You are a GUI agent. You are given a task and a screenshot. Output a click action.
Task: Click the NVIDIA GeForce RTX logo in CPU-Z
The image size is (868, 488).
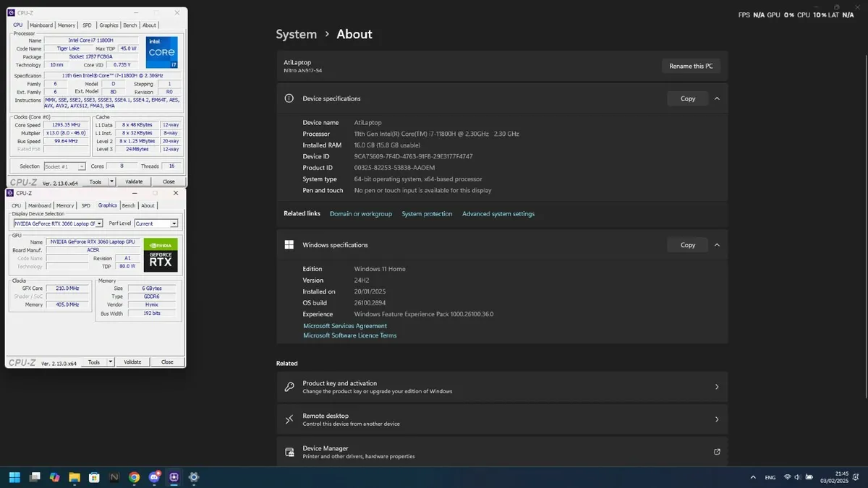tap(161, 255)
